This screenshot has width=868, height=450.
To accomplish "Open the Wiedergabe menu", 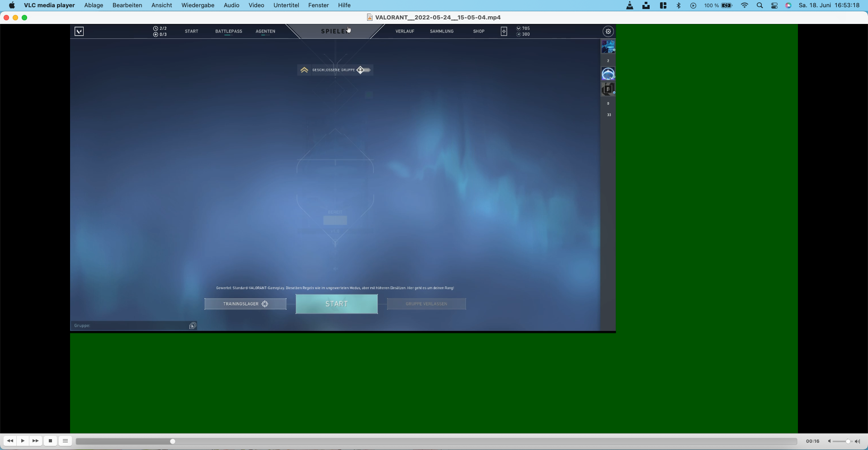I will (x=198, y=5).
